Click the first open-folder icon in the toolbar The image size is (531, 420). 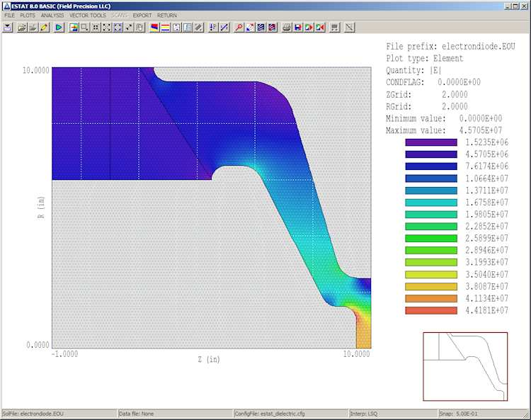(22, 28)
